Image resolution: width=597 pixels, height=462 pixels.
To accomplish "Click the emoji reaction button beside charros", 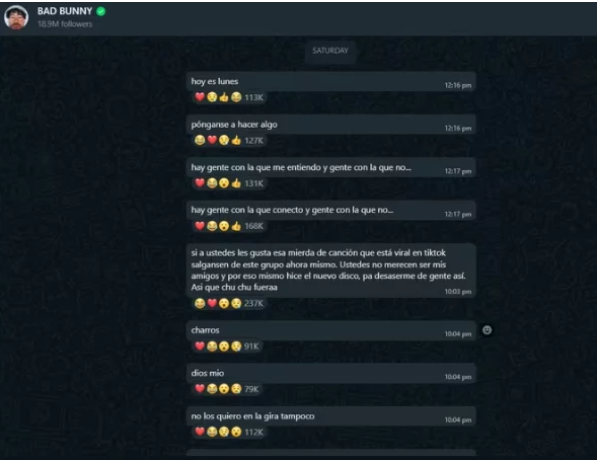I will click(x=487, y=330).
